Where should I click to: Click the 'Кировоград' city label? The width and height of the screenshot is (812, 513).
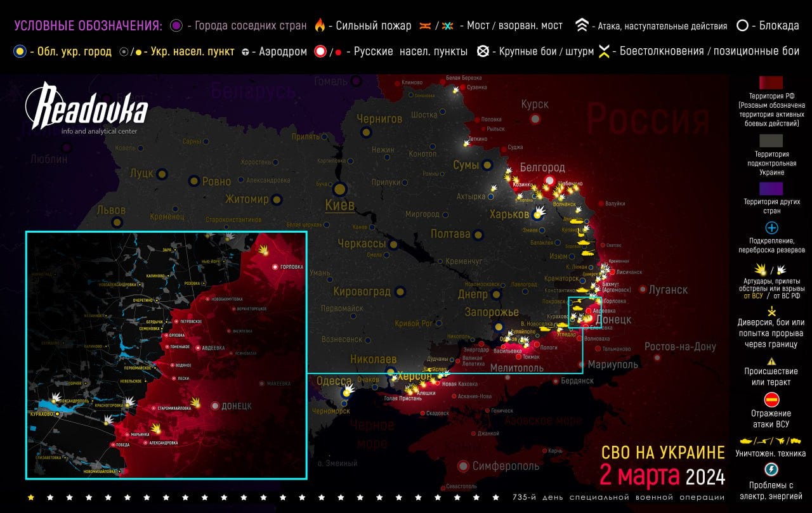(x=362, y=292)
